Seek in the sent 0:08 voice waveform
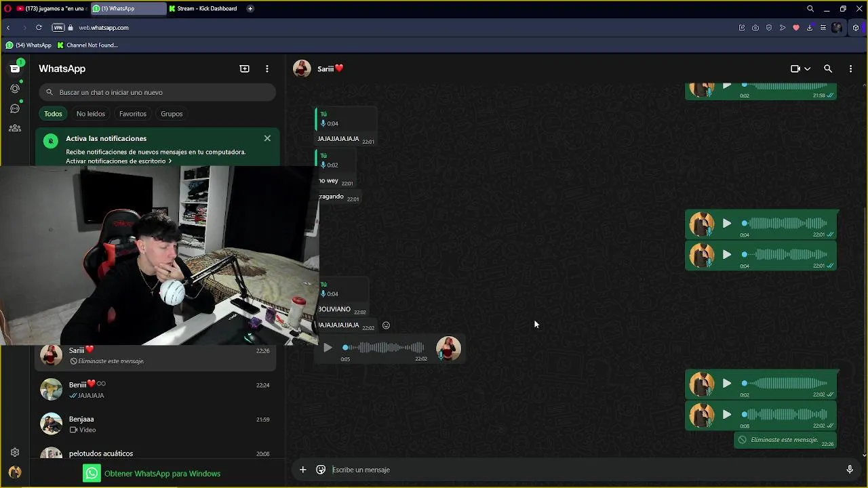The image size is (868, 488). pyautogui.click(x=785, y=414)
